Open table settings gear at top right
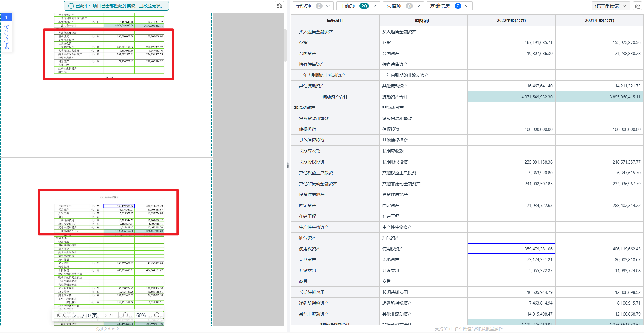 pyautogui.click(x=637, y=6)
